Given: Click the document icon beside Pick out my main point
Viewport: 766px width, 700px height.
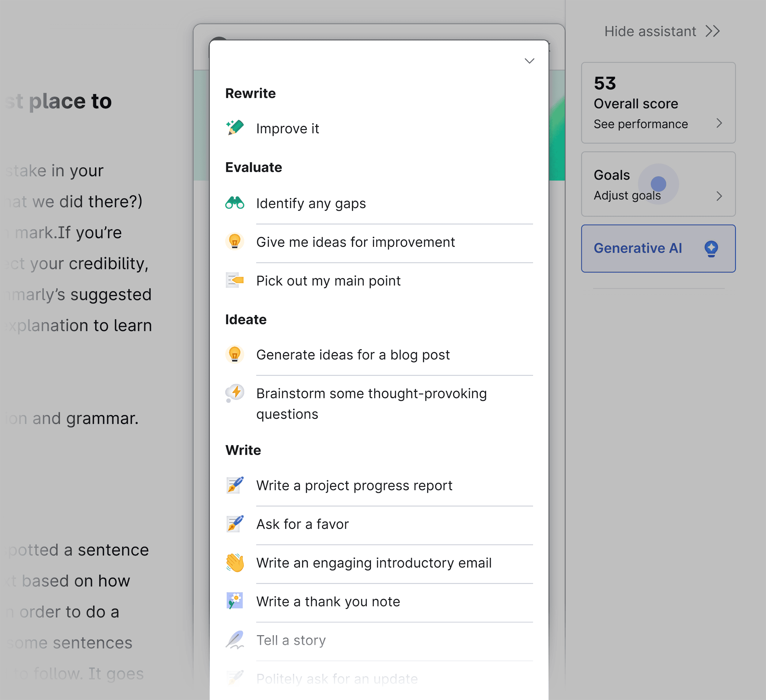Looking at the screenshot, I should click(x=234, y=280).
